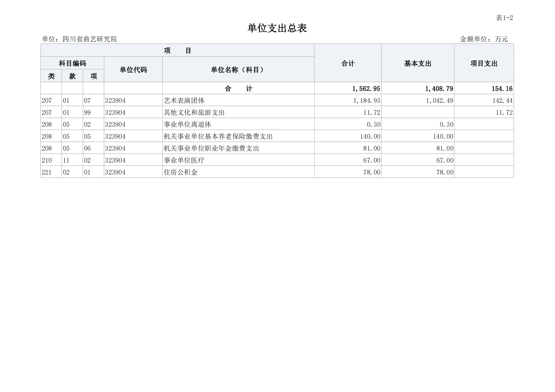Select the 项目 header cell
The width and height of the screenshot is (555, 392).
pos(177,50)
